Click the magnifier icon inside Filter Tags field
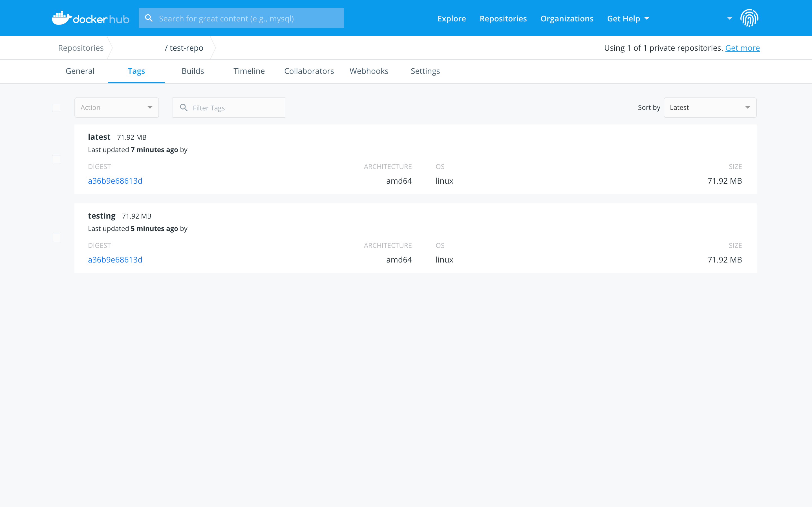The image size is (812, 507). (x=184, y=107)
